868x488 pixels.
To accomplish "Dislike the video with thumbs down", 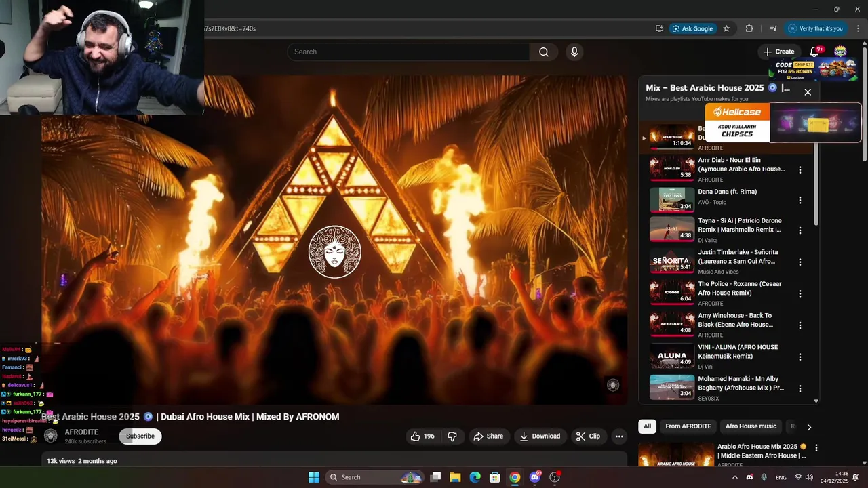I will pyautogui.click(x=452, y=436).
